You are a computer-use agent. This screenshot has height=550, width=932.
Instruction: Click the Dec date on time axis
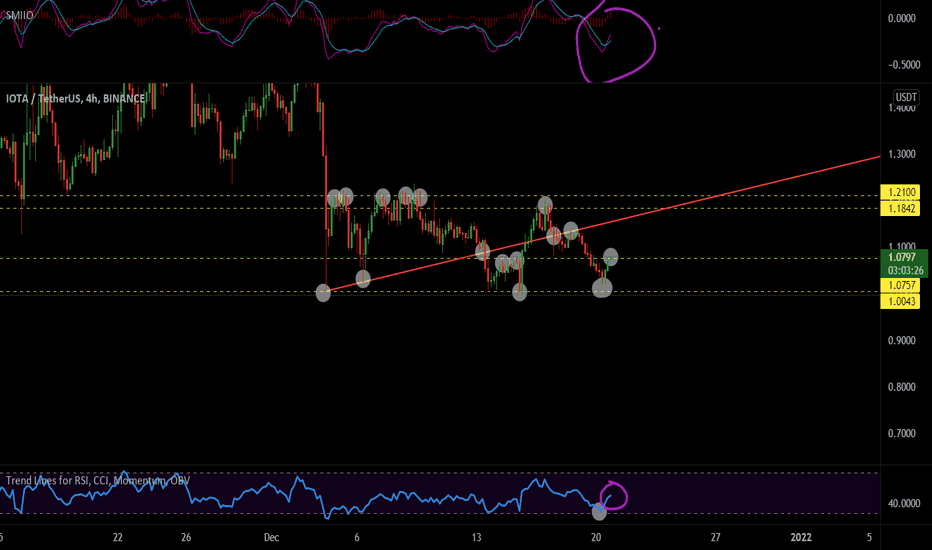coord(271,538)
